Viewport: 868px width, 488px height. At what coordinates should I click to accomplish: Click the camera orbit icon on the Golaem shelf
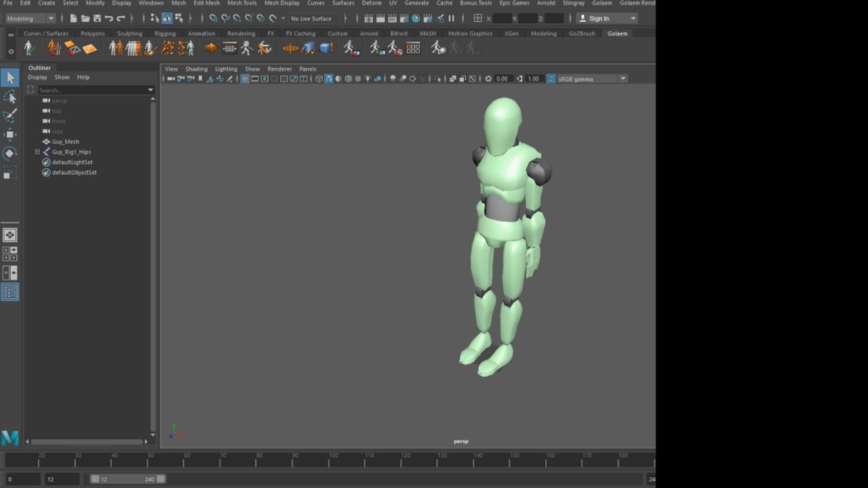[x=290, y=48]
